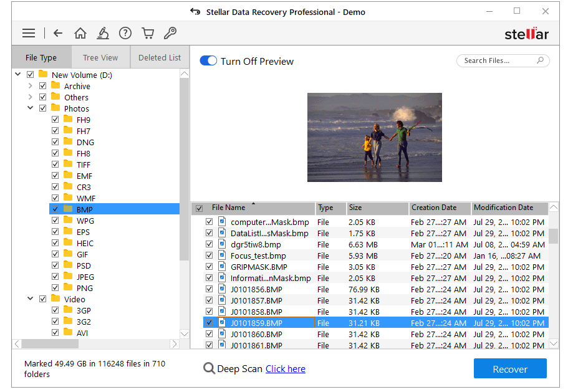Click the beach preview image

[x=375, y=137]
